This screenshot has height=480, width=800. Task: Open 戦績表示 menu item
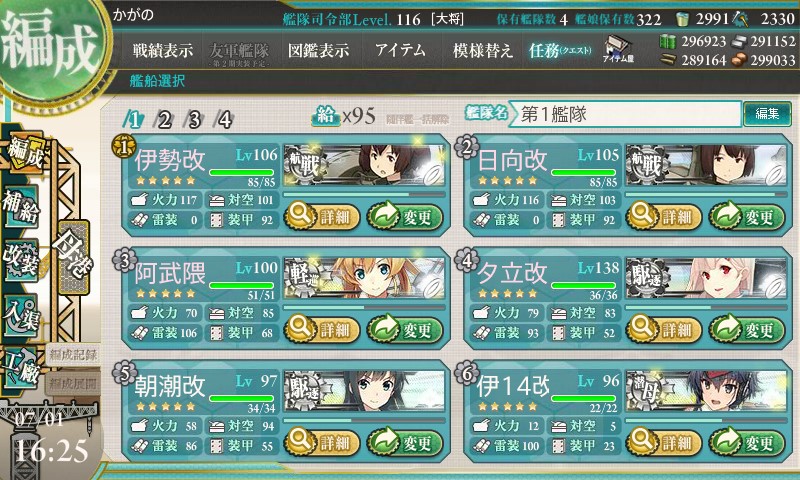163,50
